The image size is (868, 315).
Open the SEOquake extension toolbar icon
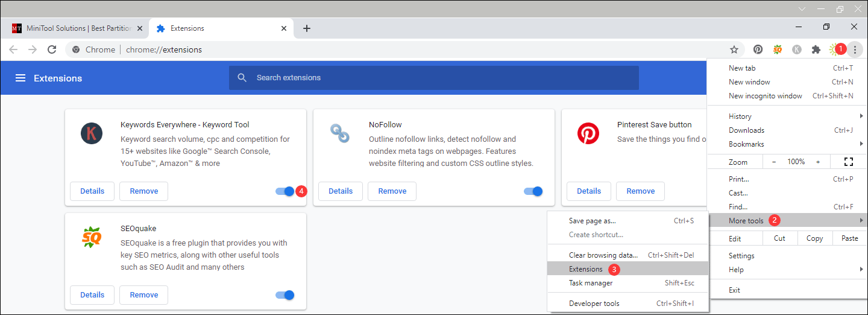click(x=778, y=49)
